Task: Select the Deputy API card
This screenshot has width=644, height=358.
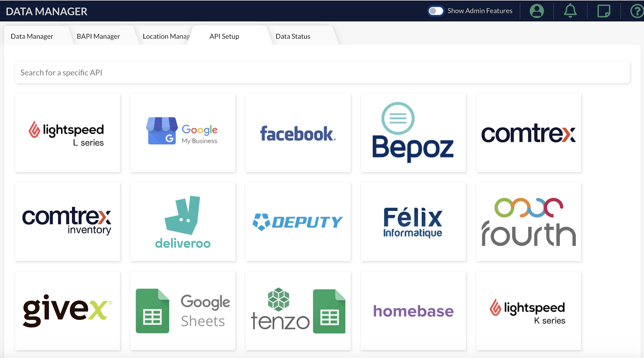Action: pyautogui.click(x=298, y=222)
